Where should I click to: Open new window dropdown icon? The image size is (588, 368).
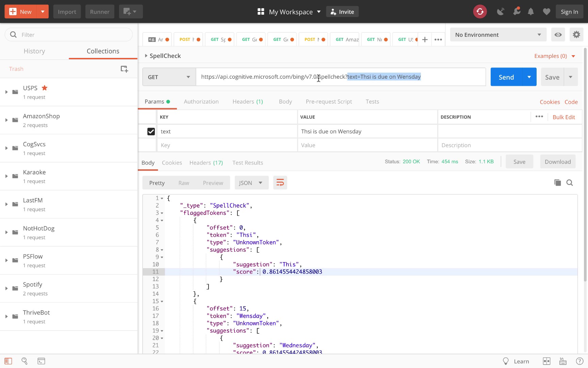[x=131, y=12]
